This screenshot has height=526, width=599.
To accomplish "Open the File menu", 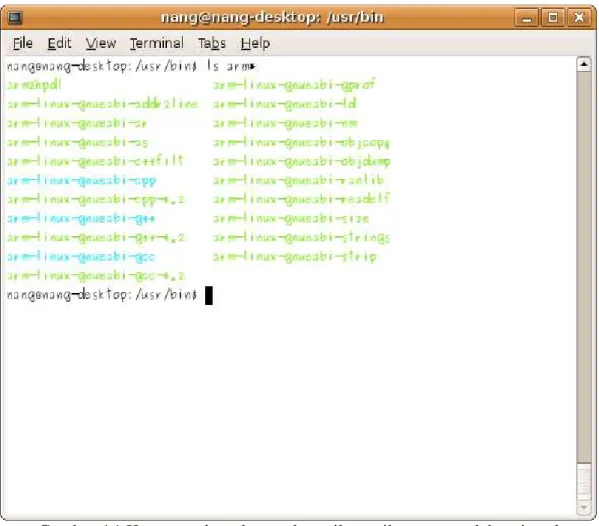I will pyautogui.click(x=23, y=43).
